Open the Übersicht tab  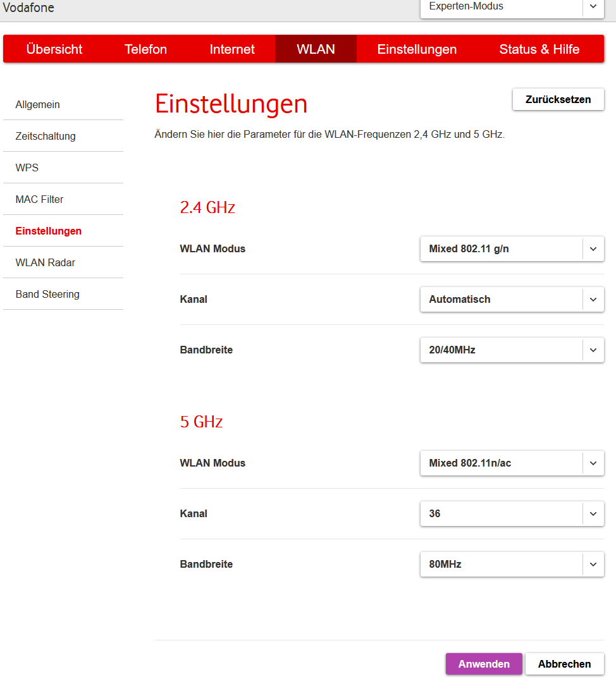(x=54, y=49)
